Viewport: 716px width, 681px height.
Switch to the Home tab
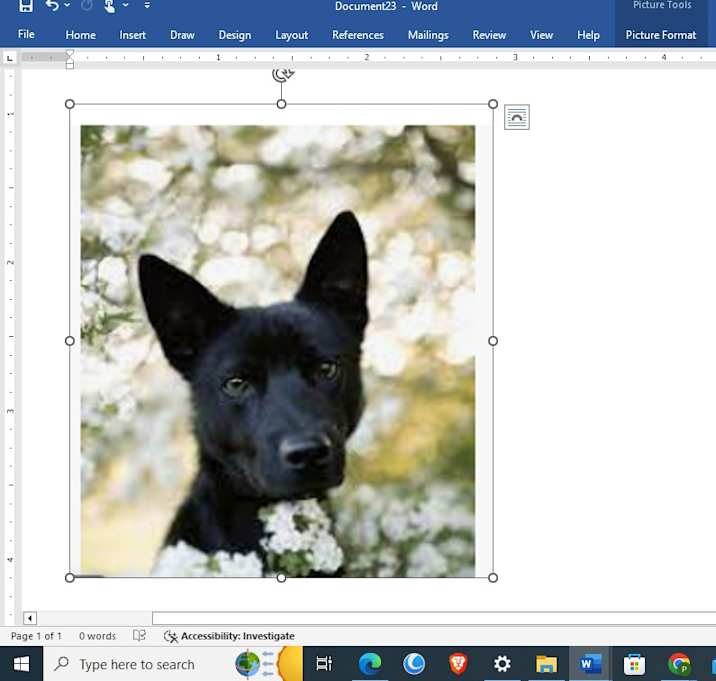(80, 35)
